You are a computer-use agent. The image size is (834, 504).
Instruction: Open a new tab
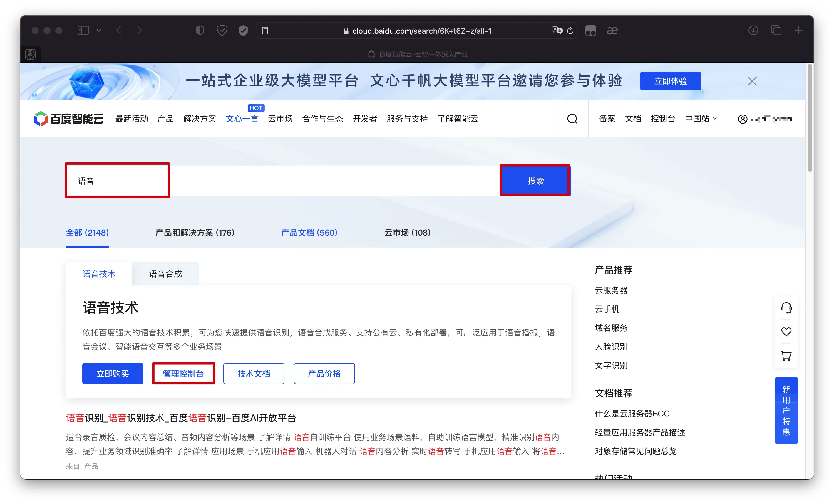coord(798,31)
